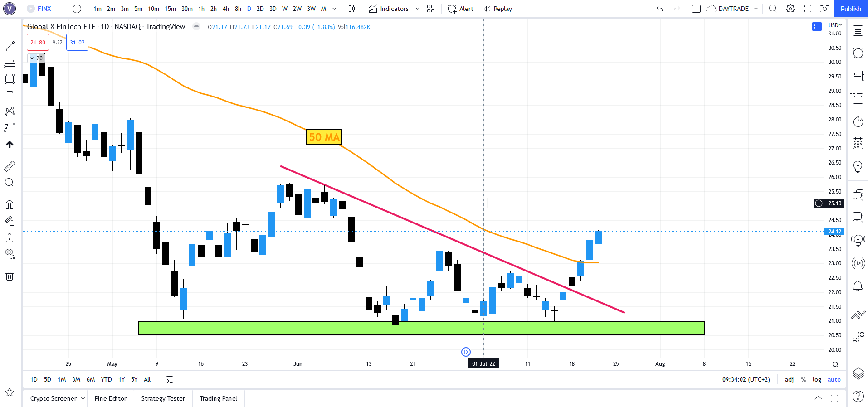Select the geometric shapes tool

click(10, 79)
